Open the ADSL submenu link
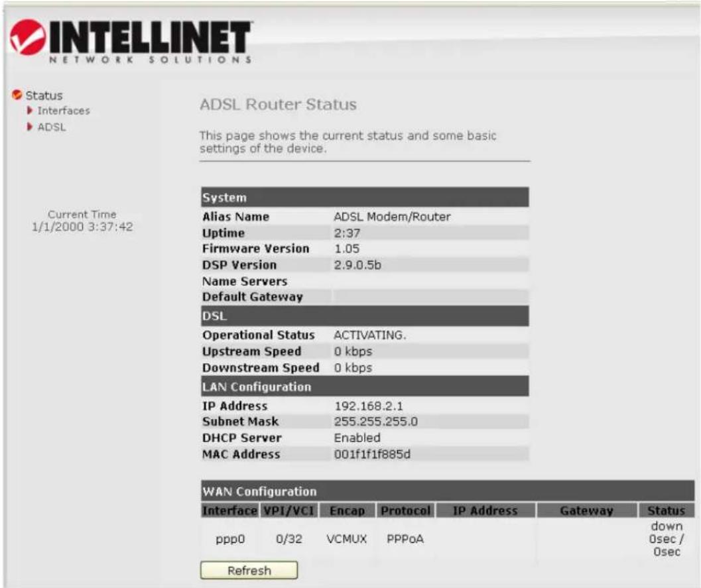 52,127
